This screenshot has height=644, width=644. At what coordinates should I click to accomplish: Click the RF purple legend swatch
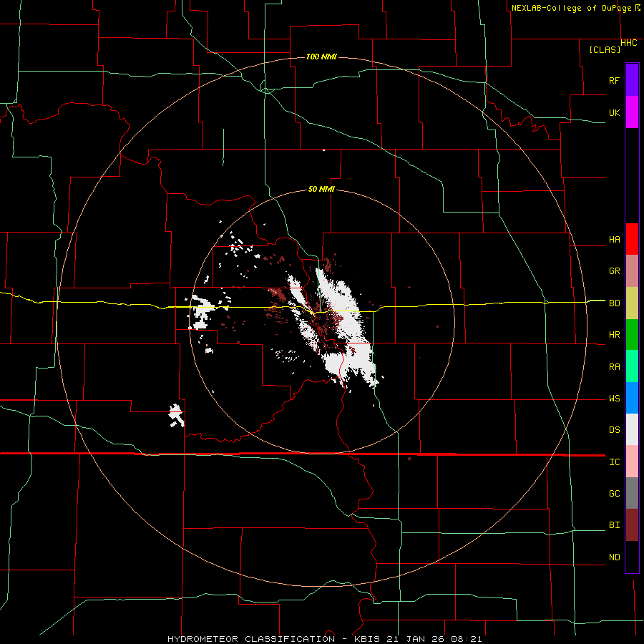click(632, 80)
